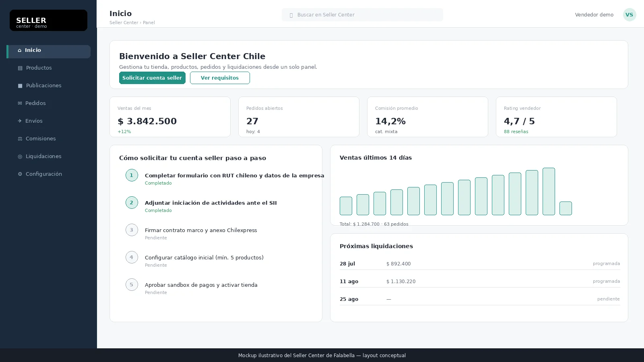Click the search icon in the search bar
Image resolution: width=644 pixels, height=362 pixels.
(291, 15)
